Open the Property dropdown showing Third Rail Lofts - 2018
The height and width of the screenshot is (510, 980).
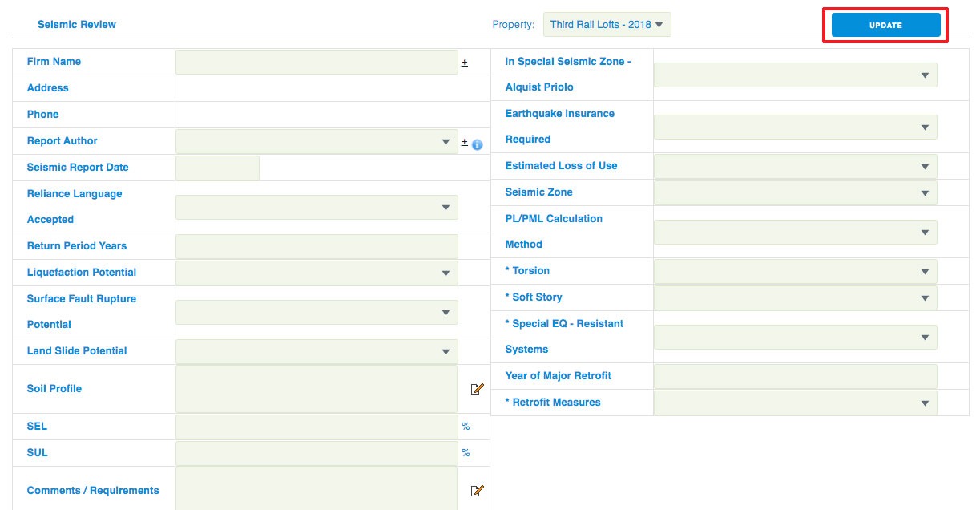point(607,25)
